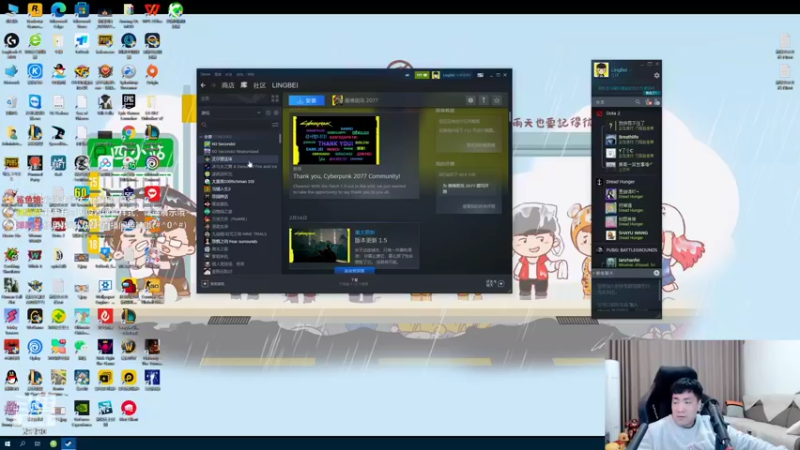Click the ready-to-play filter icon
The width and height of the screenshot is (800, 450).
tap(276, 113)
